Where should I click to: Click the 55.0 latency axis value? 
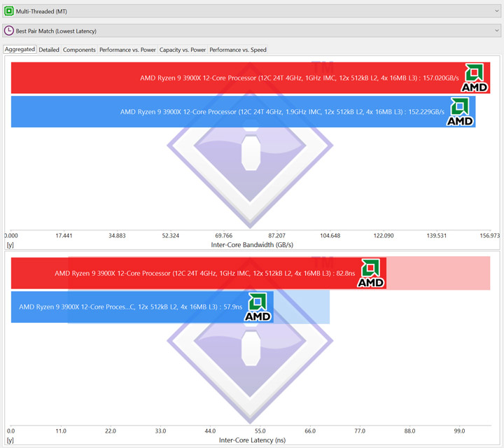[x=260, y=431]
